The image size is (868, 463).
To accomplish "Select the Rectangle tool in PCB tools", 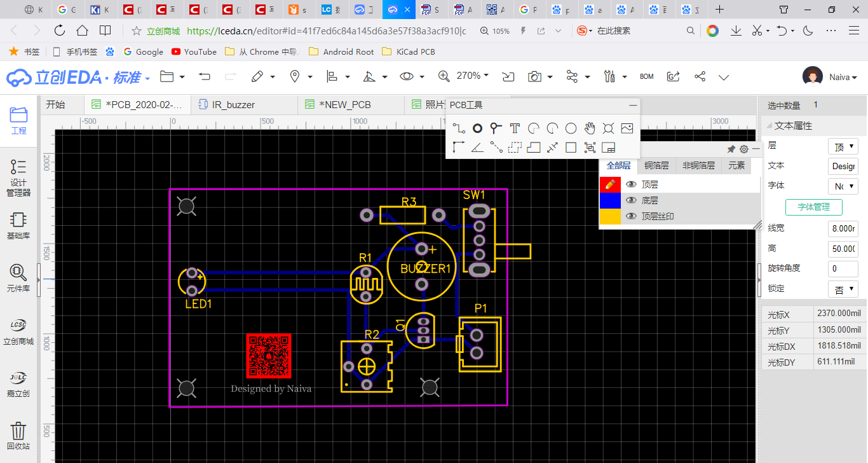I will click(x=571, y=147).
